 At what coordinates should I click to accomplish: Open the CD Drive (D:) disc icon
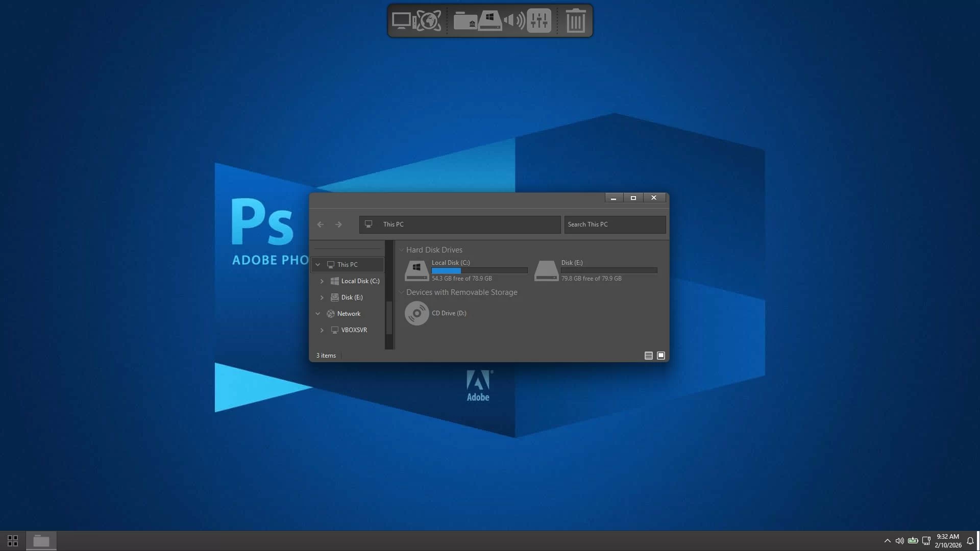[416, 313]
